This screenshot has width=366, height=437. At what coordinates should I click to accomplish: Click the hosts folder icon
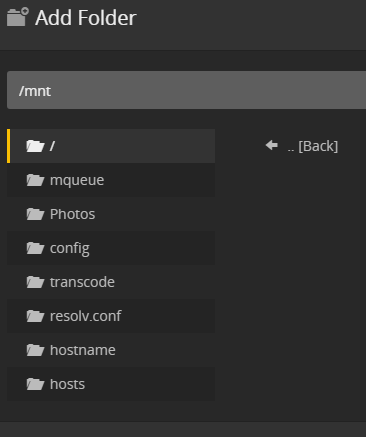point(35,384)
